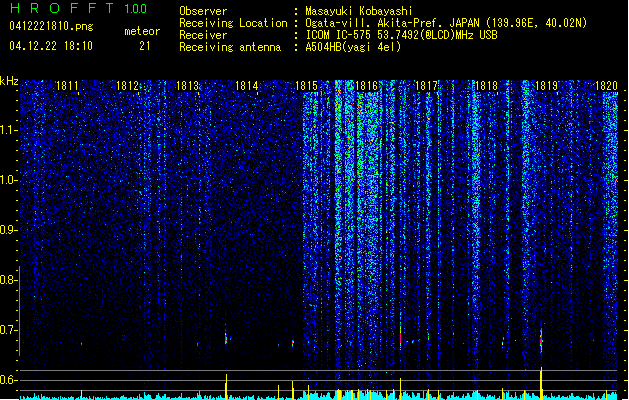Click the 1817 time marker label
The image size is (629, 400).
coord(426,86)
